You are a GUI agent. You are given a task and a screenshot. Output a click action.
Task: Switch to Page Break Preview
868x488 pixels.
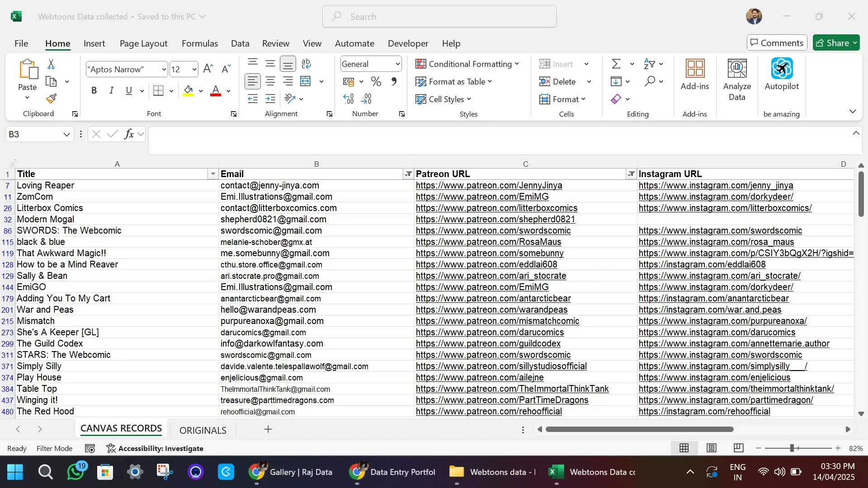tap(738, 448)
